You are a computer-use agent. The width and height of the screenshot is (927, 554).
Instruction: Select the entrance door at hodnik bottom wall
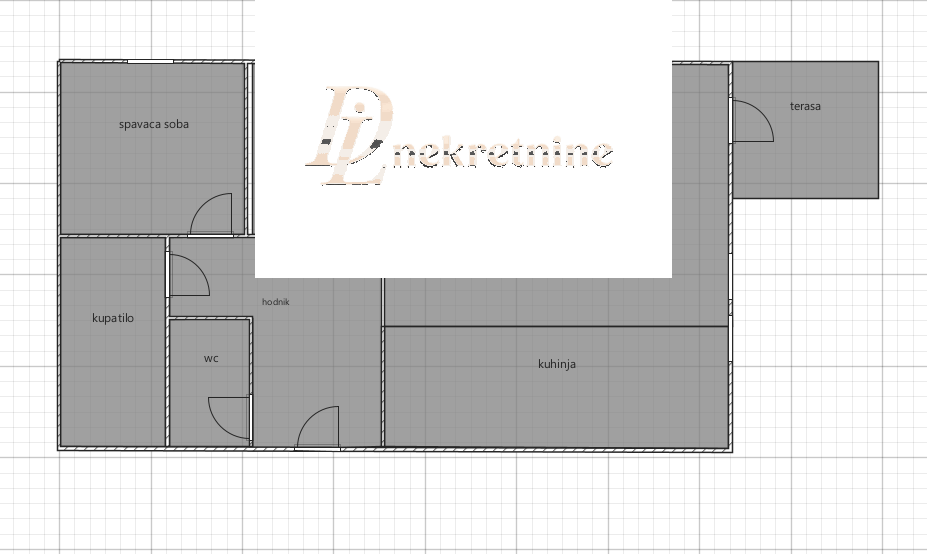pos(318,428)
